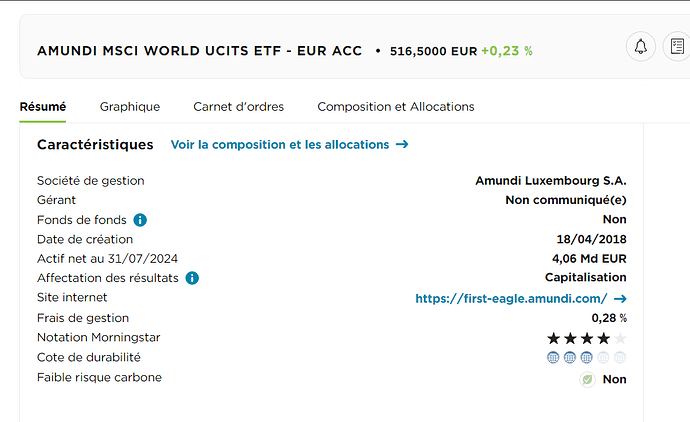The width and height of the screenshot is (690, 422).
Task: Click the green low carbon leaf icon
Action: click(x=587, y=379)
